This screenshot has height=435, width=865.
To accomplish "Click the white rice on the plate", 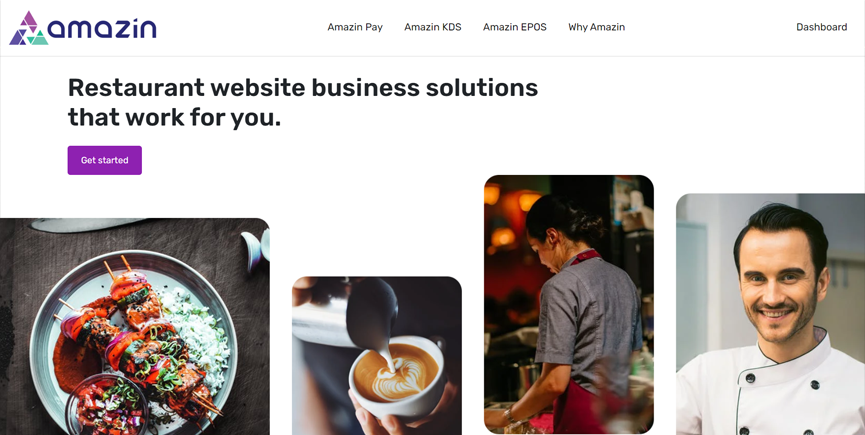I will click(x=199, y=334).
